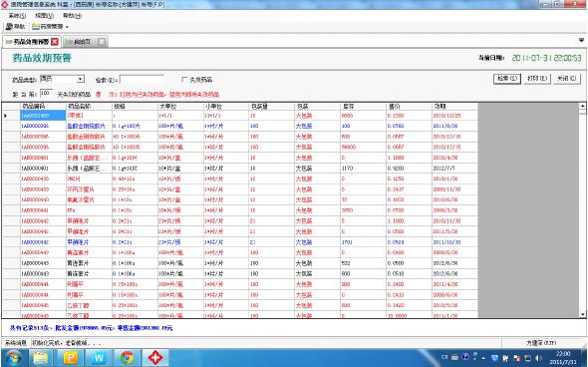The image size is (588, 367).
Task: Open the 药房管理 toolbar menu
Action: click(x=48, y=27)
